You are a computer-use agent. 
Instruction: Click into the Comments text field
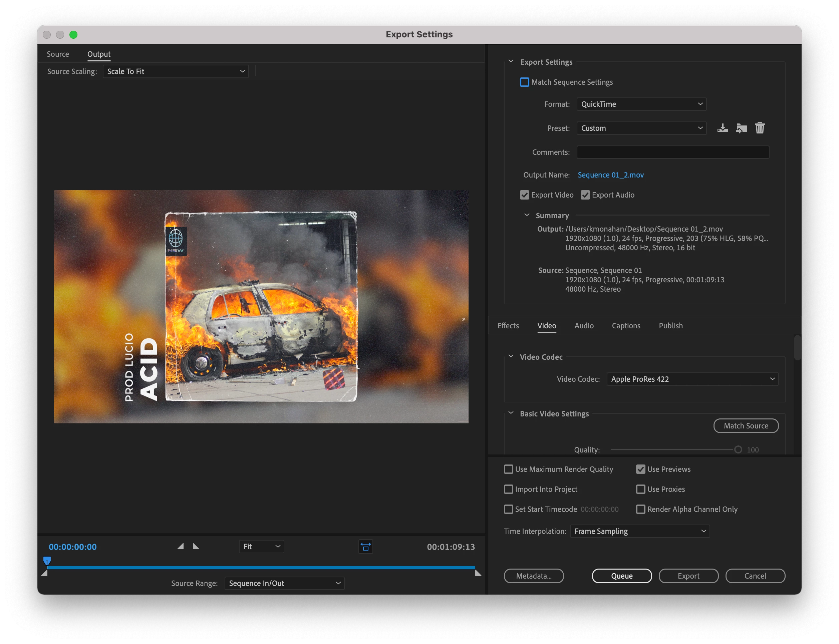tap(673, 152)
